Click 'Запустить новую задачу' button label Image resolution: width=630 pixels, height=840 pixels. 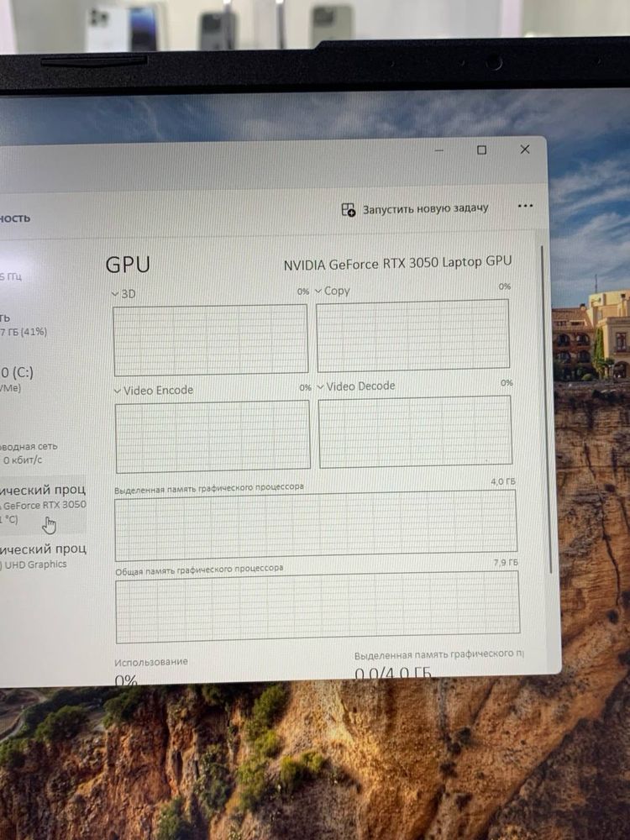(425, 208)
